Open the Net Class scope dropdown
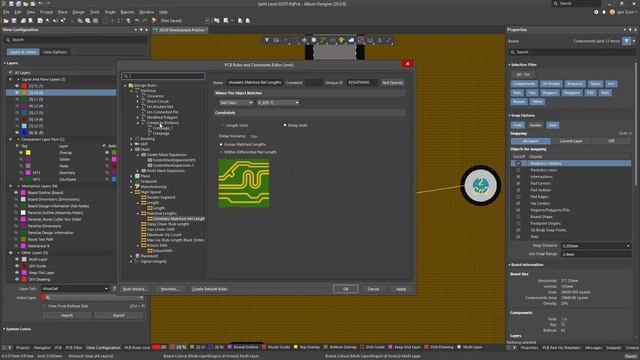The height and width of the screenshot is (360, 640). [x=236, y=103]
